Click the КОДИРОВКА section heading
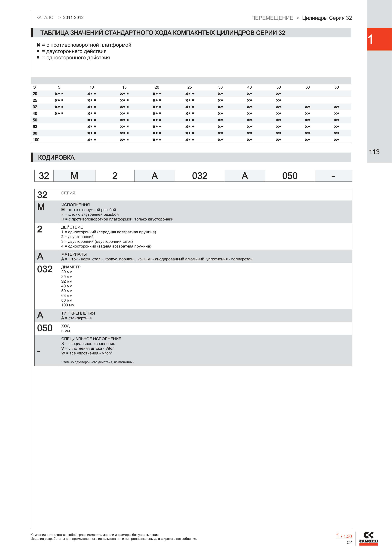 pyautogui.click(x=56, y=158)
